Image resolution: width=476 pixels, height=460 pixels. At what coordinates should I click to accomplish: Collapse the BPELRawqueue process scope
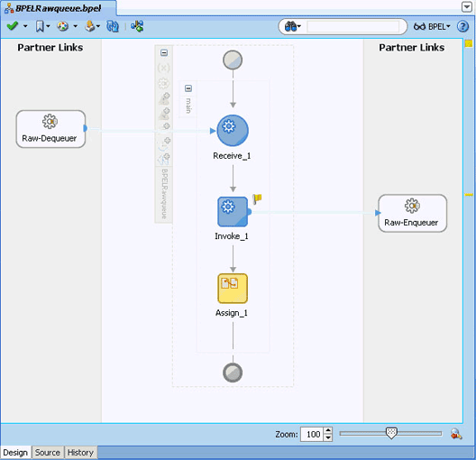click(164, 53)
